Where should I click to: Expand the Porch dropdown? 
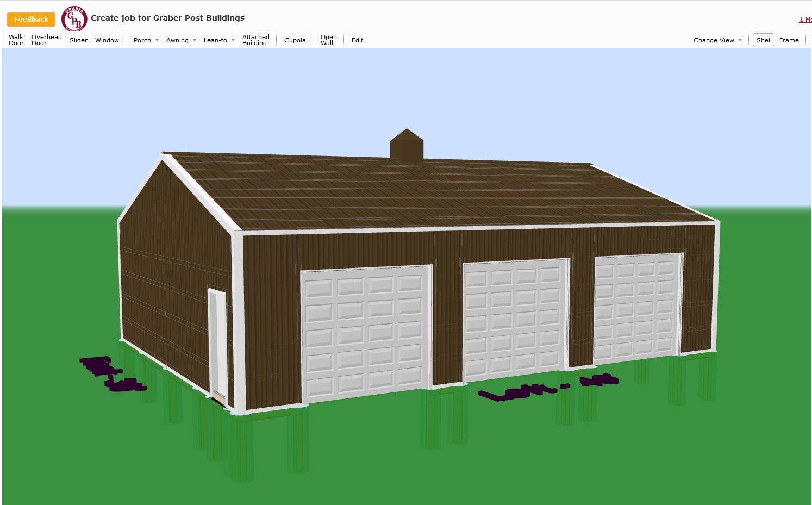coord(146,40)
